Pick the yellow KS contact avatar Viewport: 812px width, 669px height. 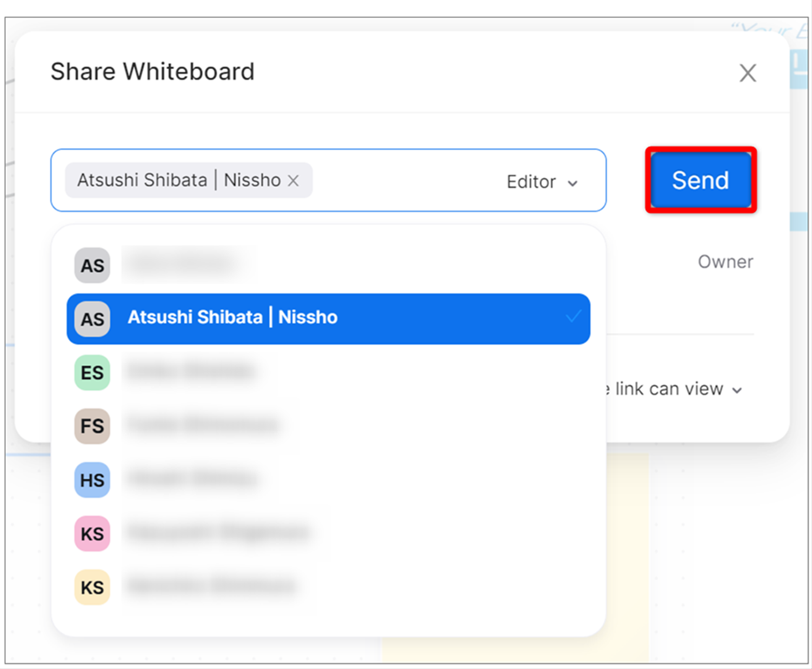pyautogui.click(x=92, y=587)
